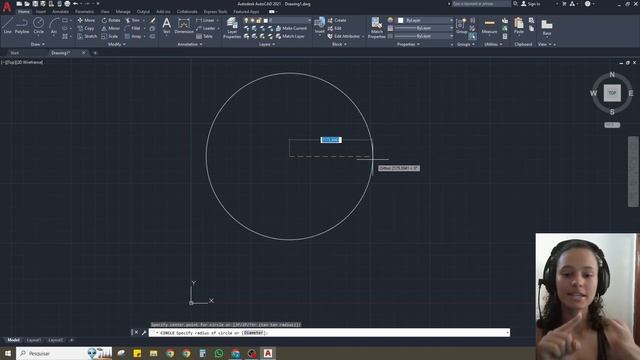Click Match Layer button
Viewport: 640px width, 360px height.
[290, 36]
